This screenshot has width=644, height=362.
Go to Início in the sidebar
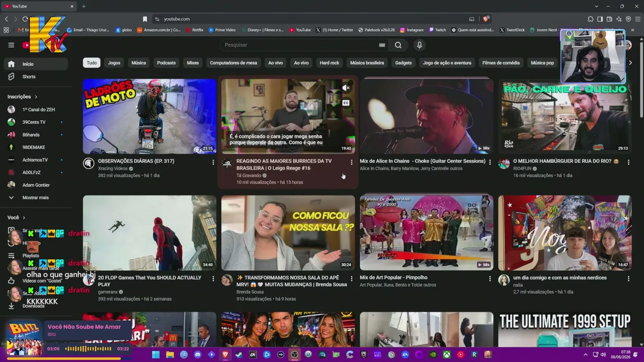coord(35,64)
